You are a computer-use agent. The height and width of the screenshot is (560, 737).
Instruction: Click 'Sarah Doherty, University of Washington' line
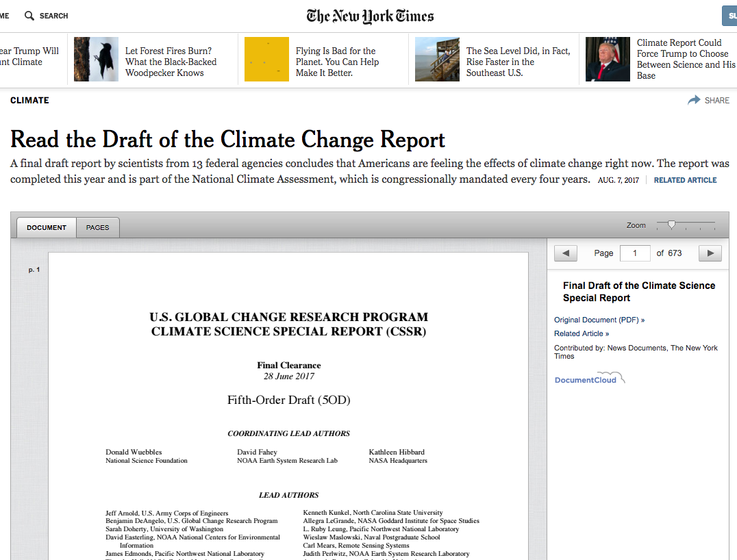[x=164, y=529]
